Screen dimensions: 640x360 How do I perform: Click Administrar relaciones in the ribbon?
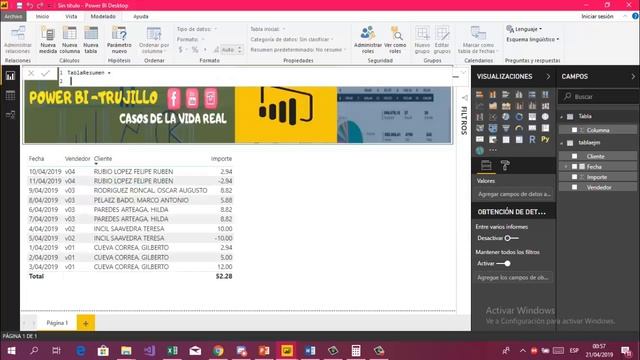(18, 40)
